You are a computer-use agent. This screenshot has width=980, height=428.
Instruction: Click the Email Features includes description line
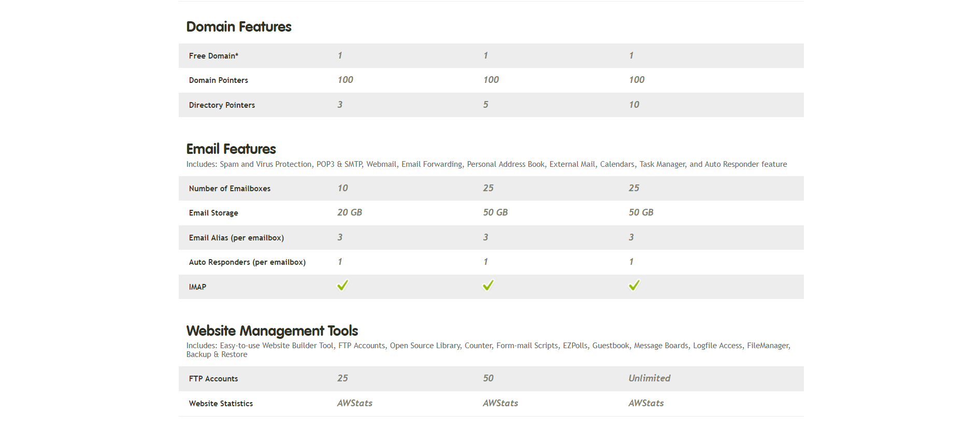point(486,164)
